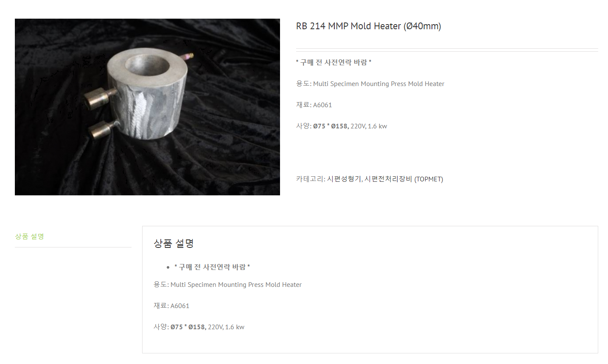Open the mold heater product photo
The image size is (608, 364).
(147, 107)
